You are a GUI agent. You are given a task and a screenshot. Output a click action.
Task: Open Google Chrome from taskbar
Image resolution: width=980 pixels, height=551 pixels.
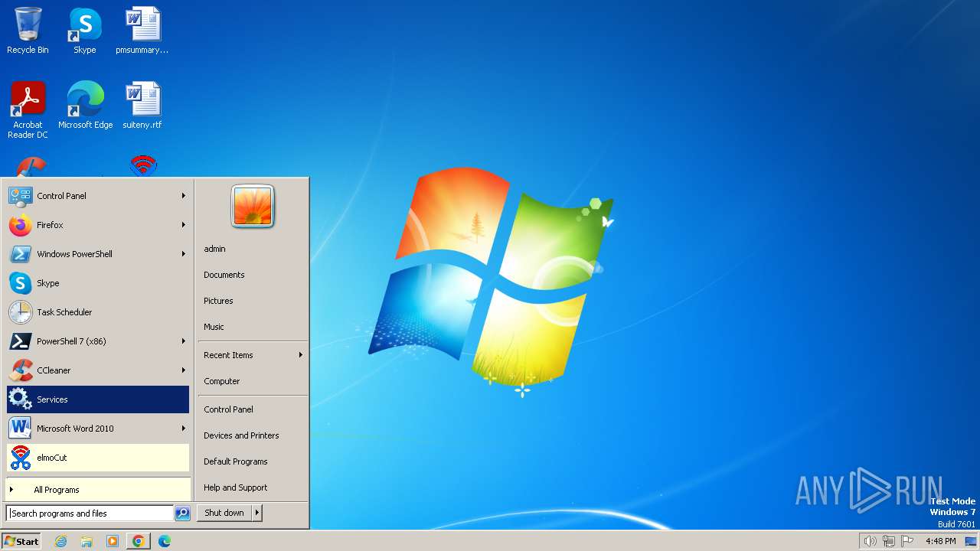pyautogui.click(x=138, y=541)
